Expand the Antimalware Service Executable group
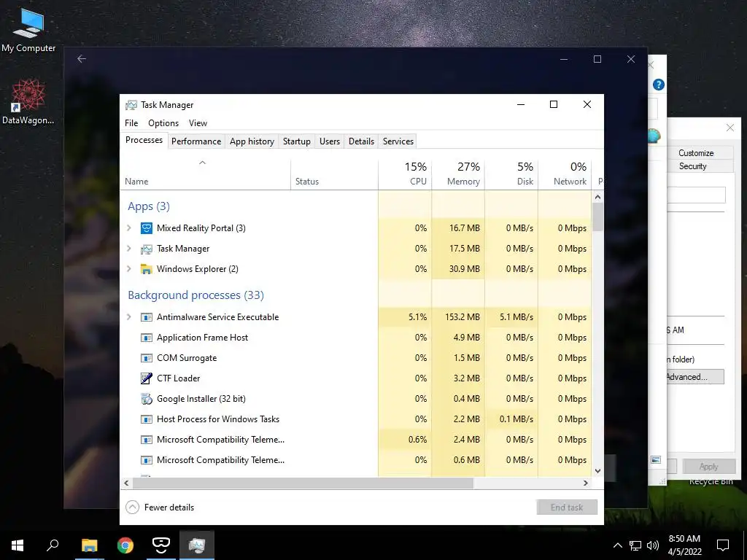This screenshot has height=560, width=747. 128,317
